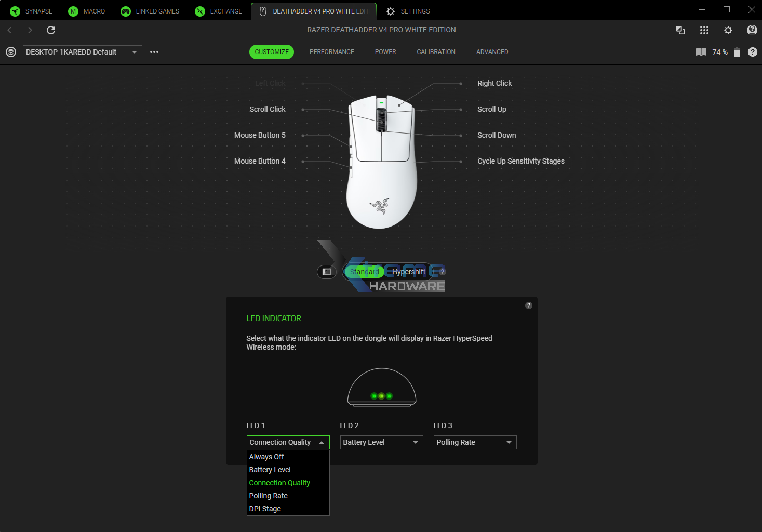The image size is (762, 532).
Task: Click the back navigation arrow
Action: [x=9, y=30]
